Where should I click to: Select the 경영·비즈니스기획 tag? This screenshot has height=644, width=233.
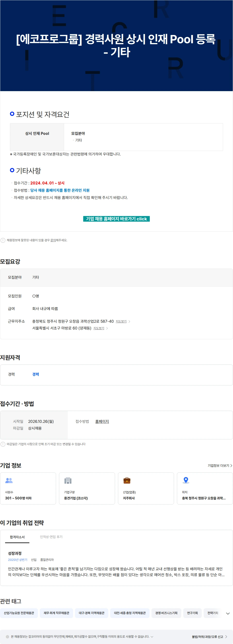[166, 613]
